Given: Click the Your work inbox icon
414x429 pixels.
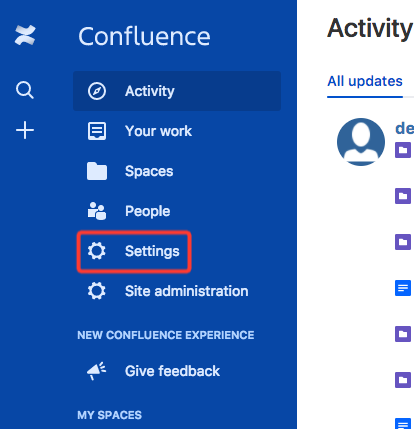Looking at the screenshot, I should (97, 131).
